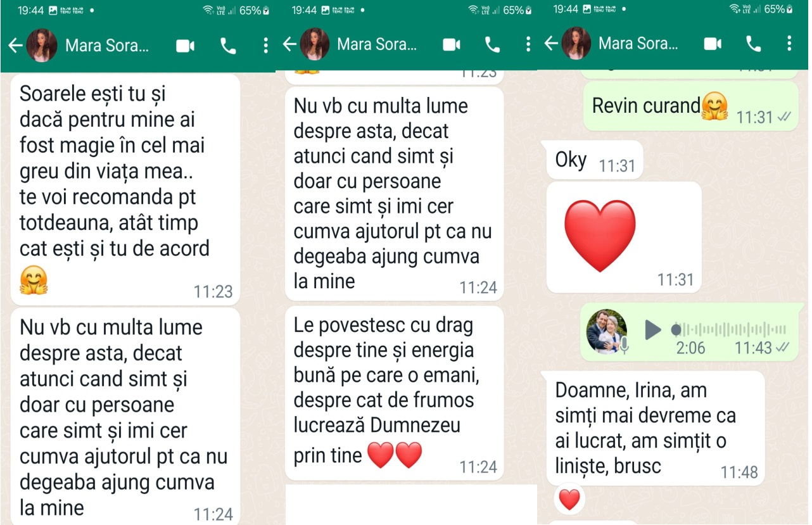Go back using the arrow in the rightmost chat
Screen dimensions: 812x525
click(551, 43)
